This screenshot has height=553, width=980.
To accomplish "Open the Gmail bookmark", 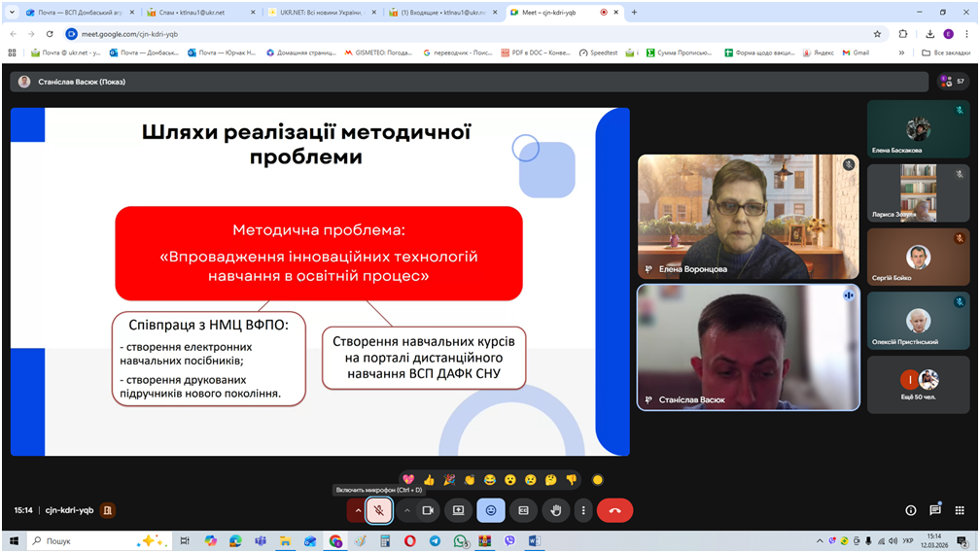I will point(856,52).
